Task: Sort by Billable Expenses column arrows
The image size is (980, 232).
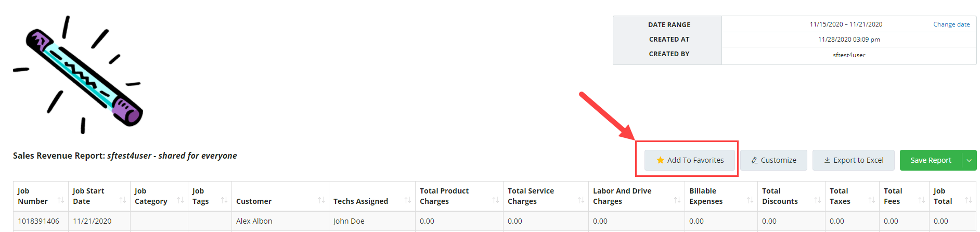Action: 750,200
